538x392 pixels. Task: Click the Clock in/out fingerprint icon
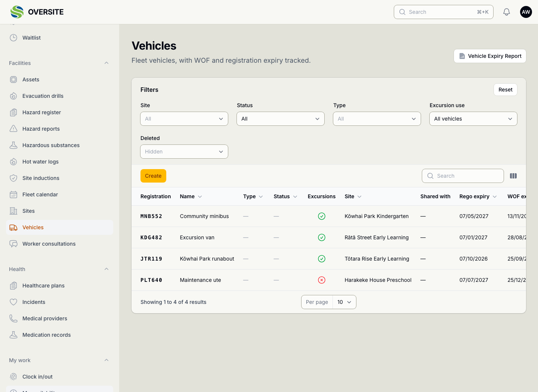[13, 377]
